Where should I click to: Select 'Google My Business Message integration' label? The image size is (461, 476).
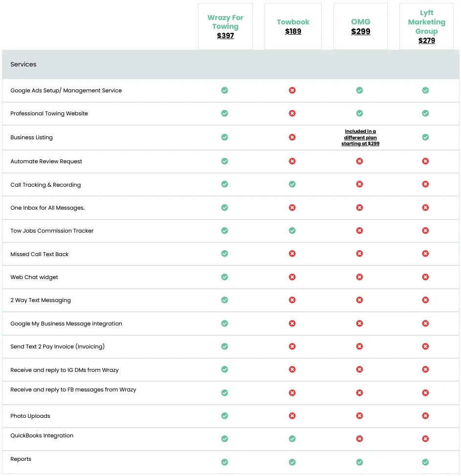click(66, 324)
